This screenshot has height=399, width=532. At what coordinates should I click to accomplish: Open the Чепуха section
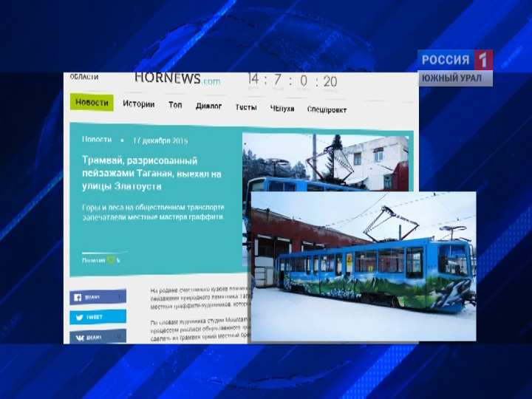click(282, 108)
